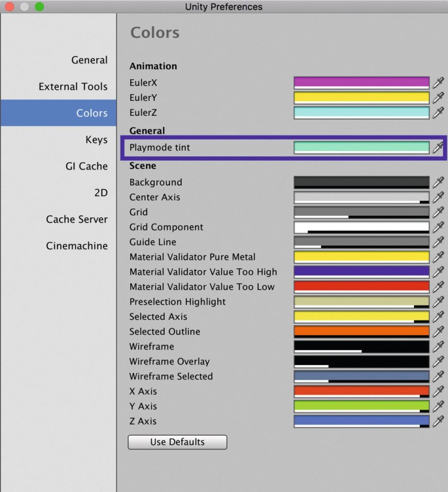Close the Unity Preferences window
Image resolution: width=448 pixels, height=492 pixels.
click(x=10, y=7)
